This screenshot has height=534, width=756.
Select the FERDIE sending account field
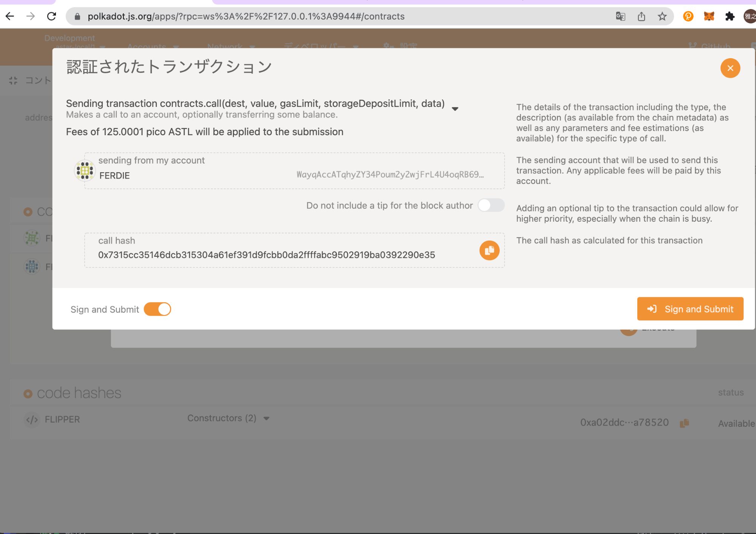(x=294, y=171)
